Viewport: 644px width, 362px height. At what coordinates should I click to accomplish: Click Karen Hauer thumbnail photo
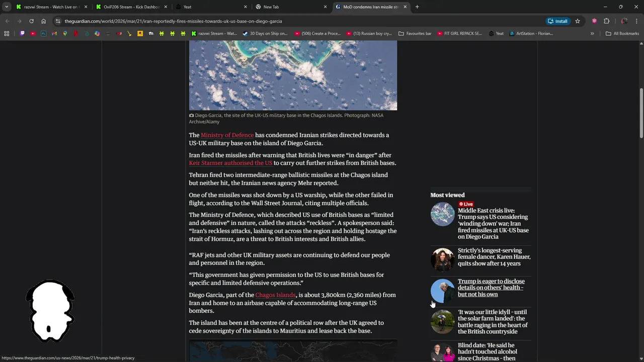(443, 259)
